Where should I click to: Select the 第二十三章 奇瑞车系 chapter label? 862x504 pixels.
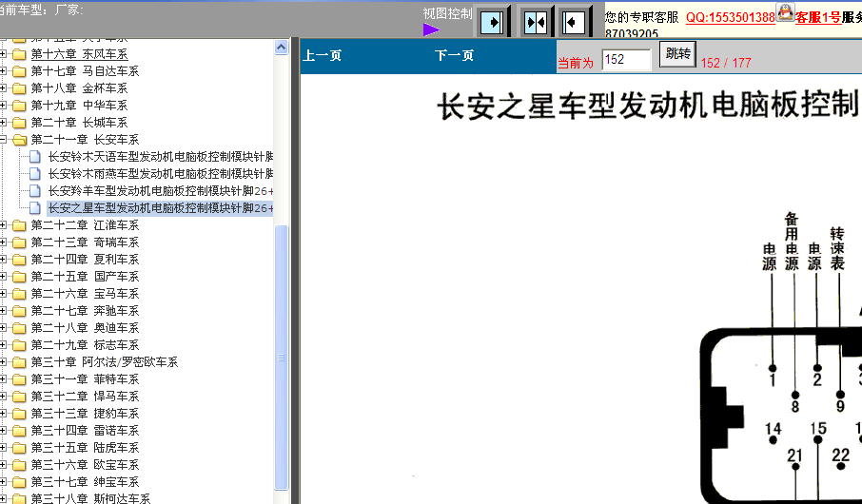tap(86, 242)
